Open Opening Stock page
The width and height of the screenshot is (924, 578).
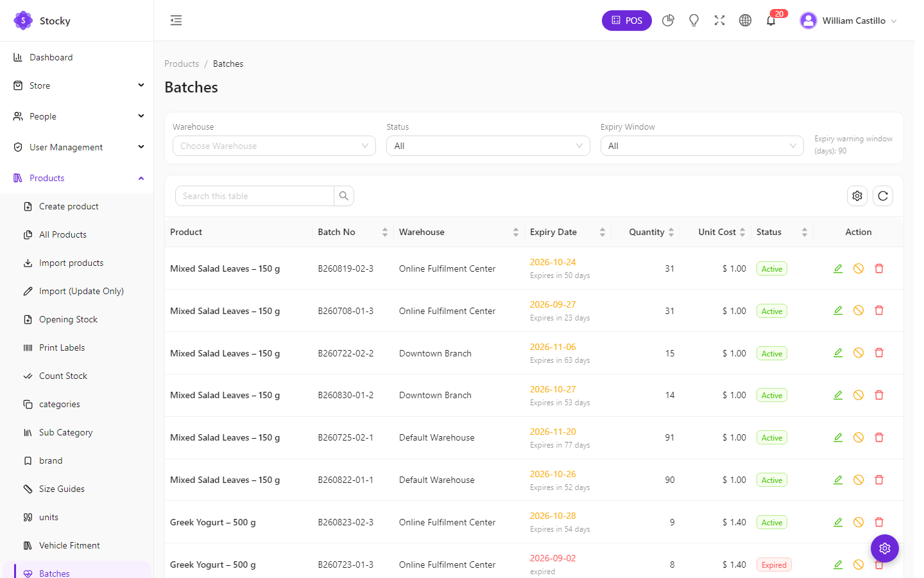[68, 319]
